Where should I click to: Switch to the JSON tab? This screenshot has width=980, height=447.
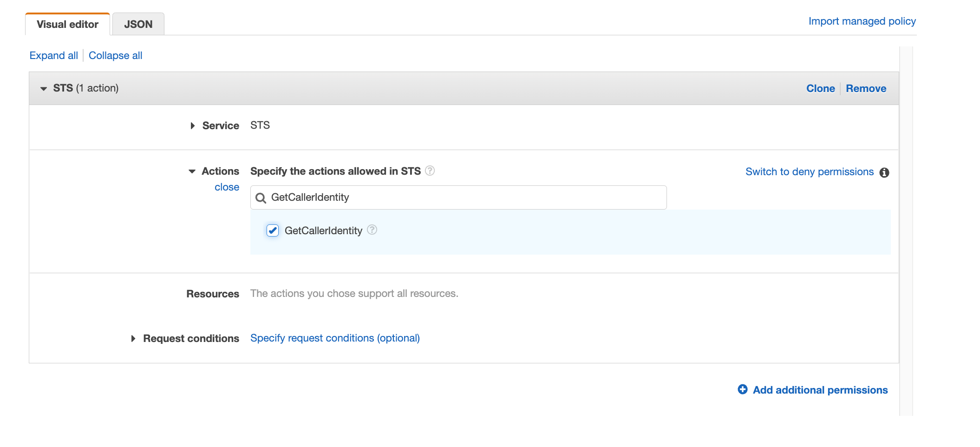[x=137, y=24]
